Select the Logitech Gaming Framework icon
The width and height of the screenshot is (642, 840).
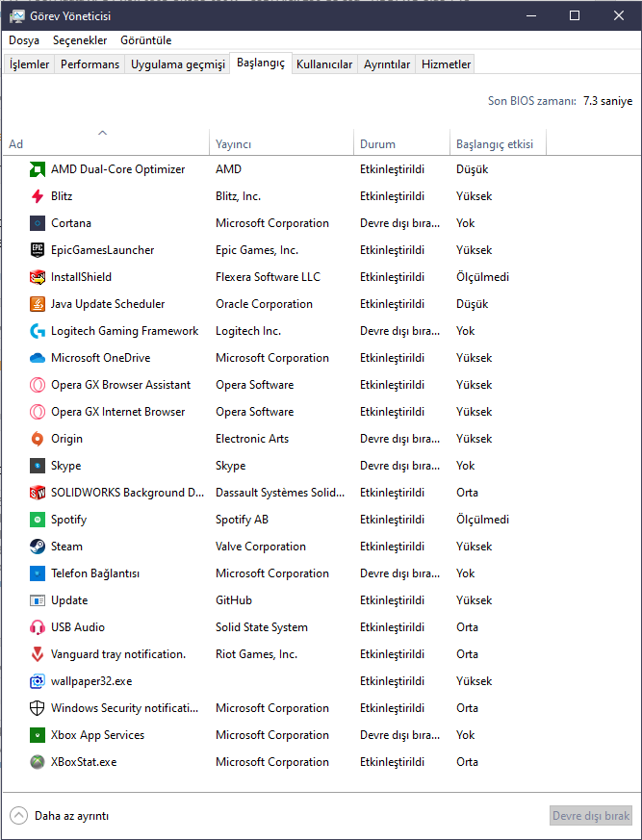37,331
